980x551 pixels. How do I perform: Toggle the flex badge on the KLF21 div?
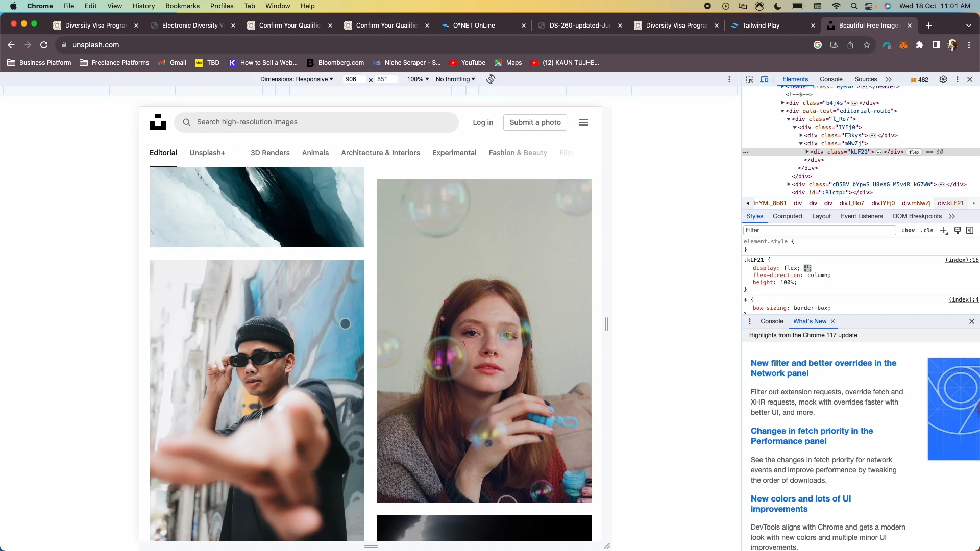tap(915, 152)
